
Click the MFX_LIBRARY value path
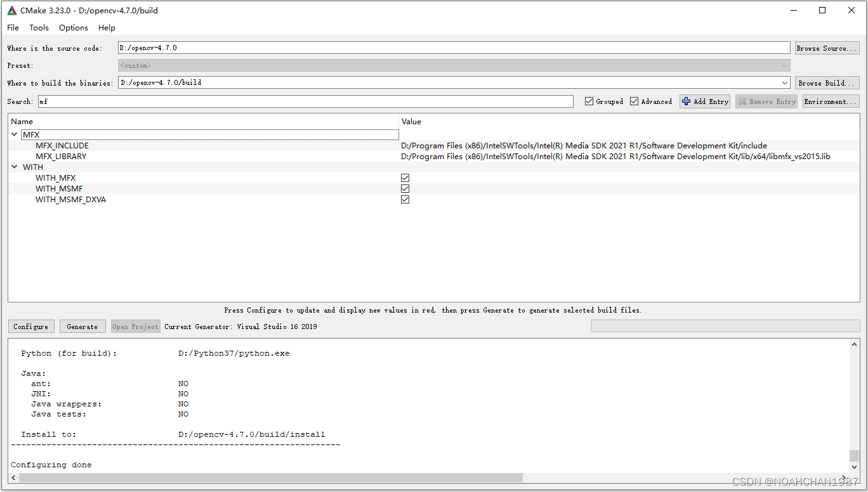[x=615, y=157]
